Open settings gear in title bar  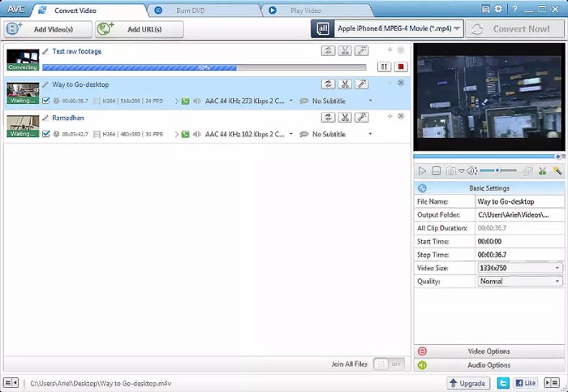tap(498, 9)
